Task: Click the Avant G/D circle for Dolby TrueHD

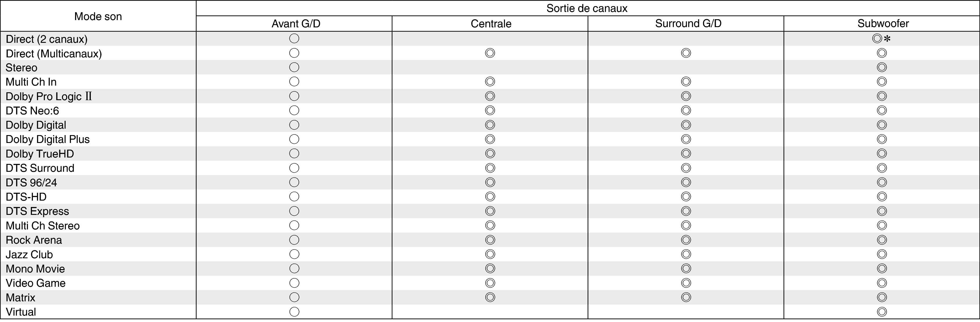Action: 294,153
